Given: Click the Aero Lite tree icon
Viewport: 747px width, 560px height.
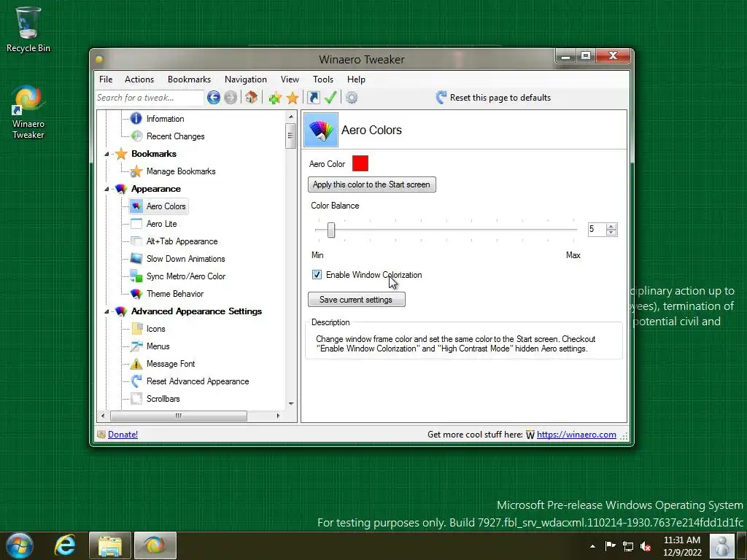Looking at the screenshot, I should tap(136, 224).
